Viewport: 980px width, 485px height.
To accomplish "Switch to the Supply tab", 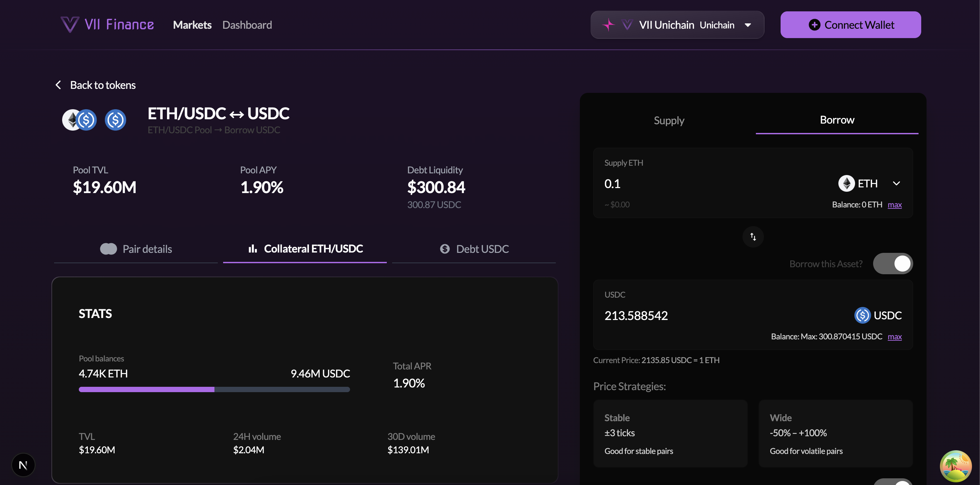I will click(669, 121).
